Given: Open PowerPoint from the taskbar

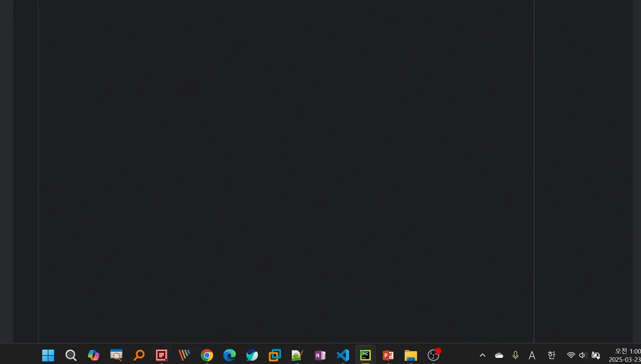Looking at the screenshot, I should (x=388, y=355).
